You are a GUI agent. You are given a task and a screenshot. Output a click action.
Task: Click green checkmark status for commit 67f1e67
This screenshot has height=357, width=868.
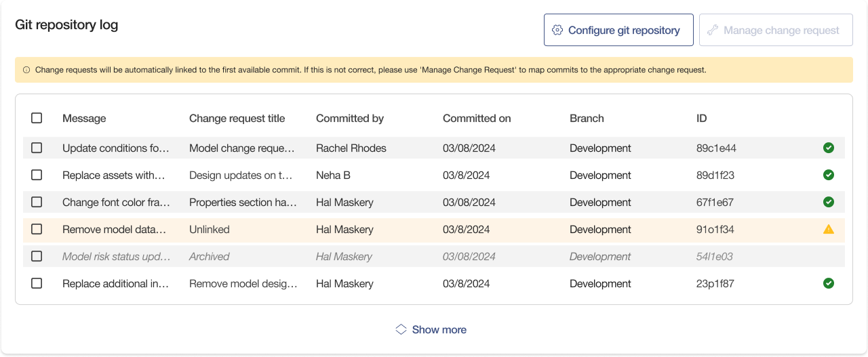(x=828, y=202)
